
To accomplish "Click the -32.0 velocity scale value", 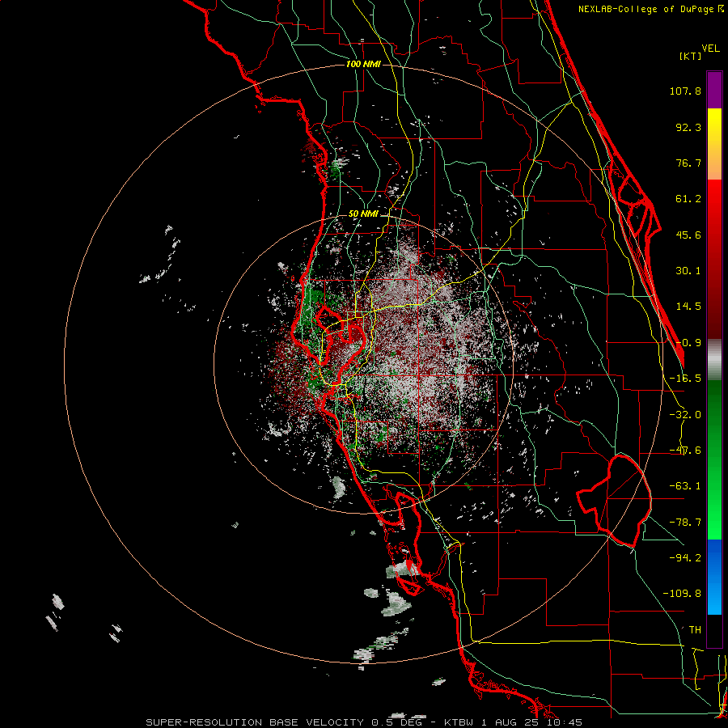I will click(685, 415).
